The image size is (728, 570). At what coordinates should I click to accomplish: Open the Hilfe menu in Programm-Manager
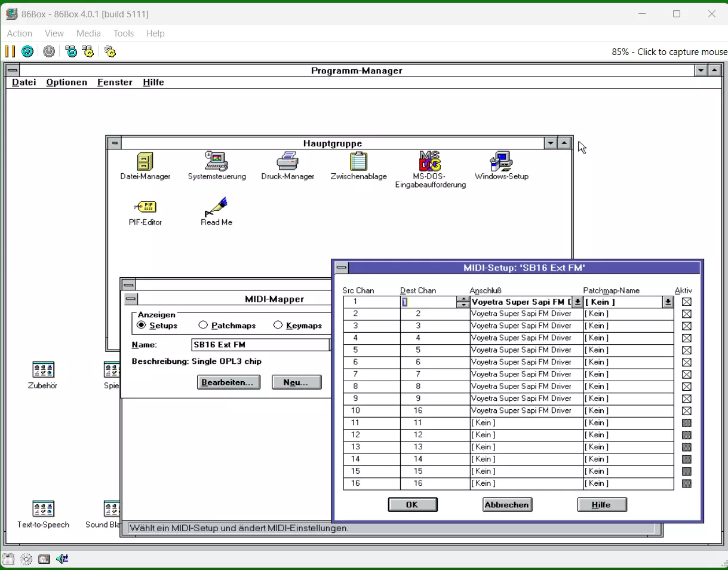pyautogui.click(x=153, y=82)
